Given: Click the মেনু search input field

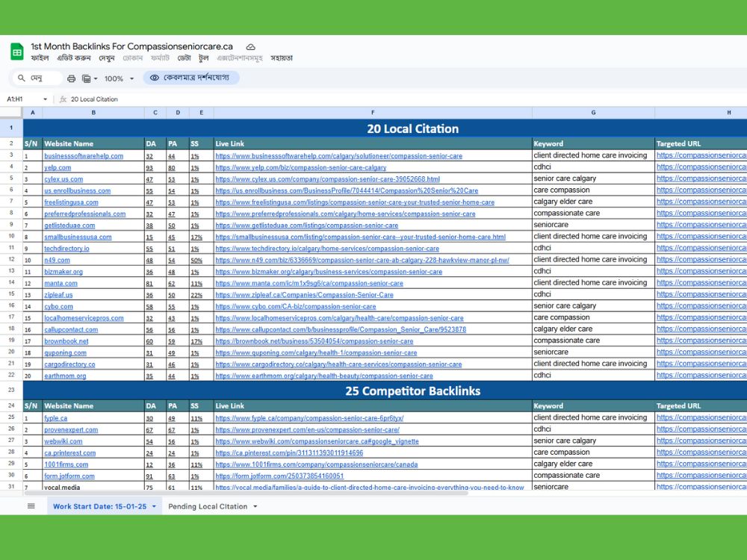Looking at the screenshot, I should click(37, 78).
